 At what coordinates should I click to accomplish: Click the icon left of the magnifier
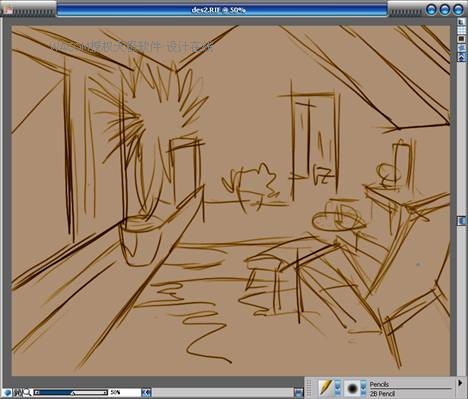[x=19, y=393]
